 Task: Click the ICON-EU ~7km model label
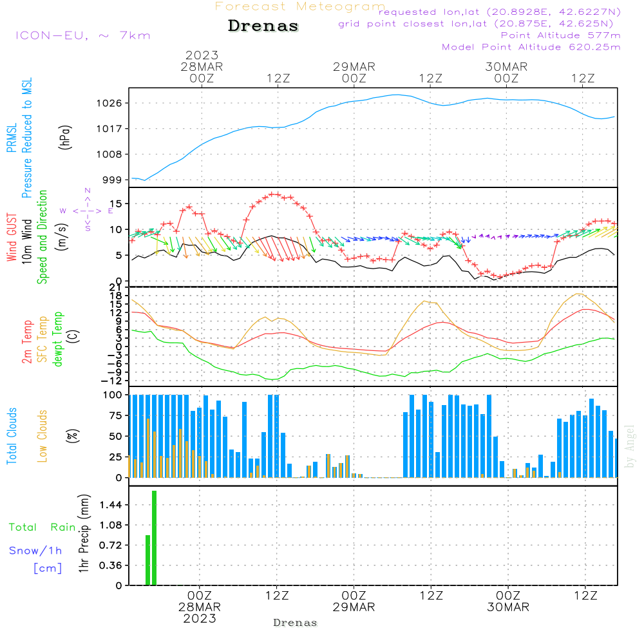pos(82,35)
